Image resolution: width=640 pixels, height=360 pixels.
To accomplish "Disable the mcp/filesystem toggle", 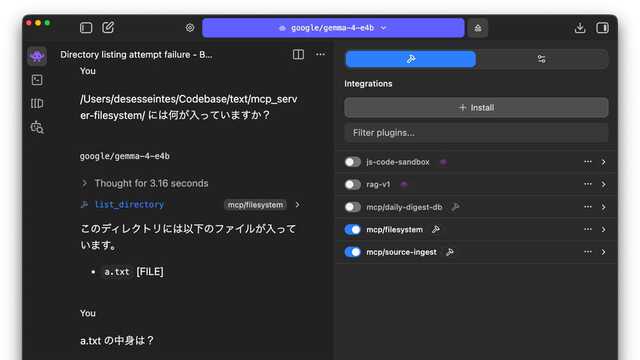I will pos(353,229).
